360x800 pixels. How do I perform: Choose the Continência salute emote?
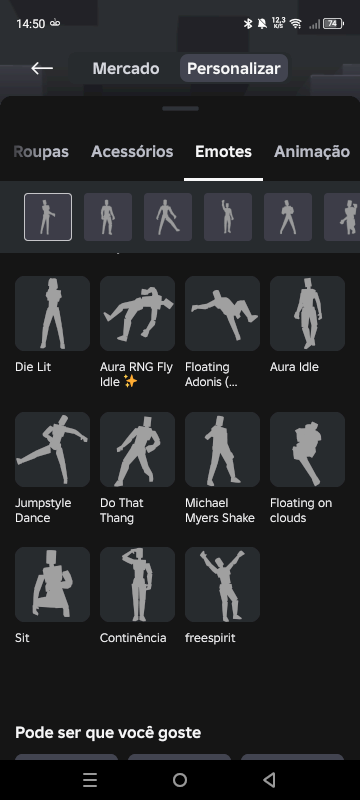pyautogui.click(x=138, y=585)
